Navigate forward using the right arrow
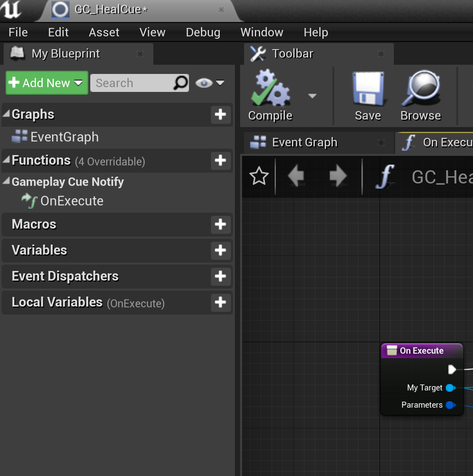The width and height of the screenshot is (473, 476). [338, 176]
